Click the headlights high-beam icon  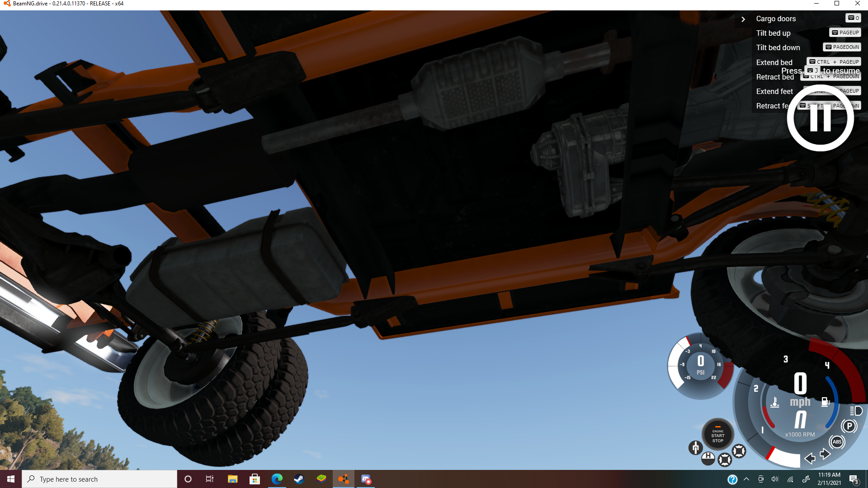pos(856,411)
